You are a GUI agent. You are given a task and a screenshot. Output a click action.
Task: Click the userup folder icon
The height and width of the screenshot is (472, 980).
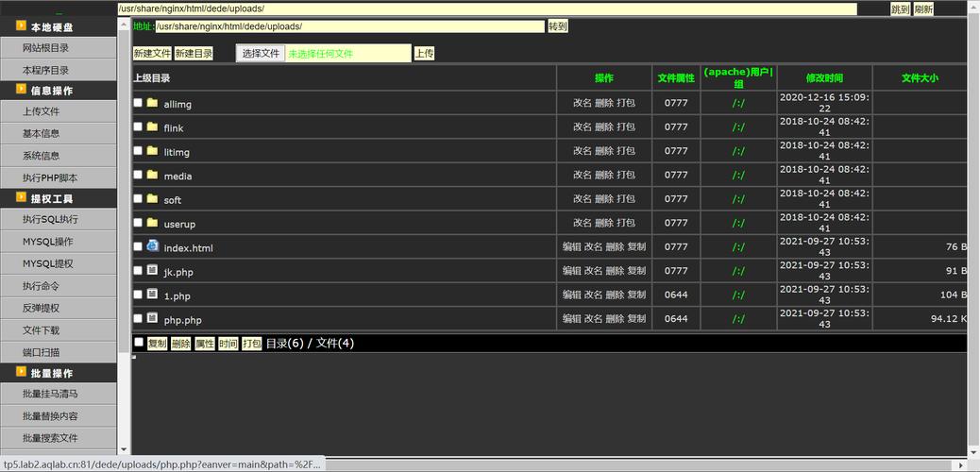click(152, 223)
